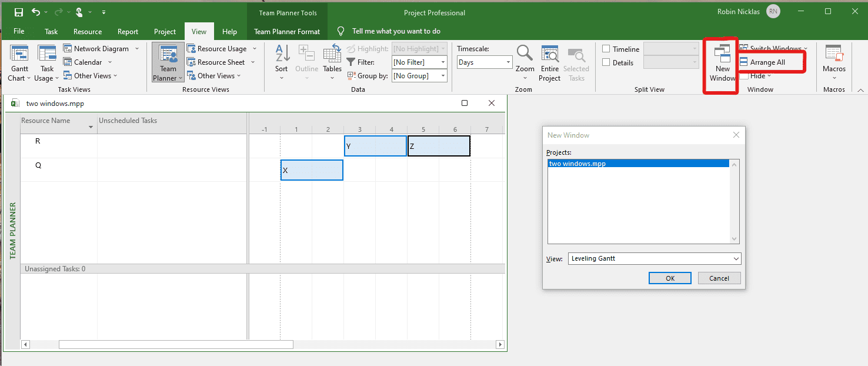This screenshot has height=366, width=868.
Task: Open the Gantt Chart view
Action: pyautogui.click(x=19, y=64)
